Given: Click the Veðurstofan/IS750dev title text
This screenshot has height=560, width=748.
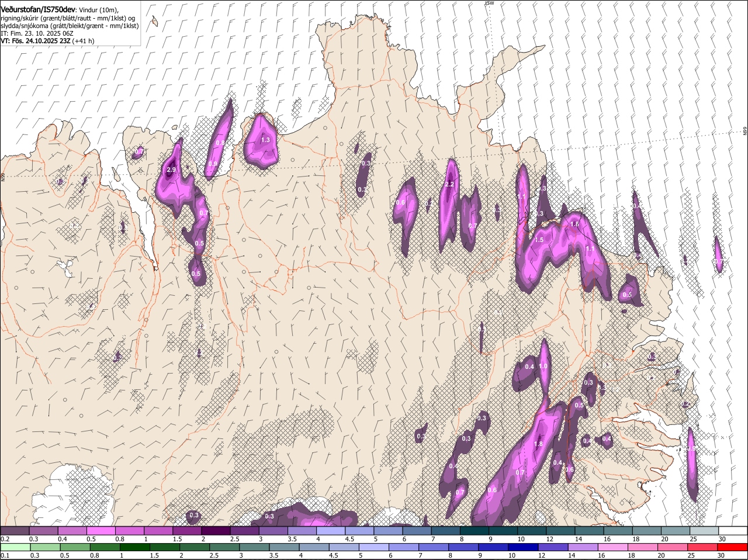Looking at the screenshot, I should pos(37,9).
